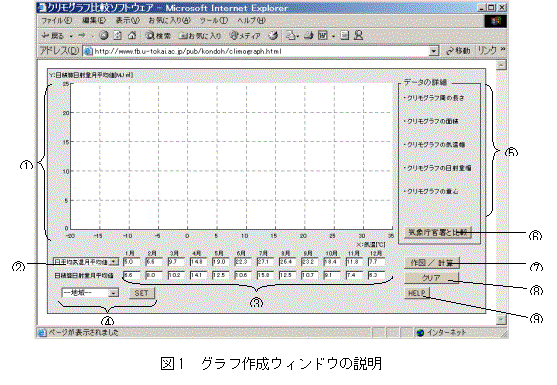
Task: Click the page scrollbar down arrow
Action: pyautogui.click(x=501, y=319)
